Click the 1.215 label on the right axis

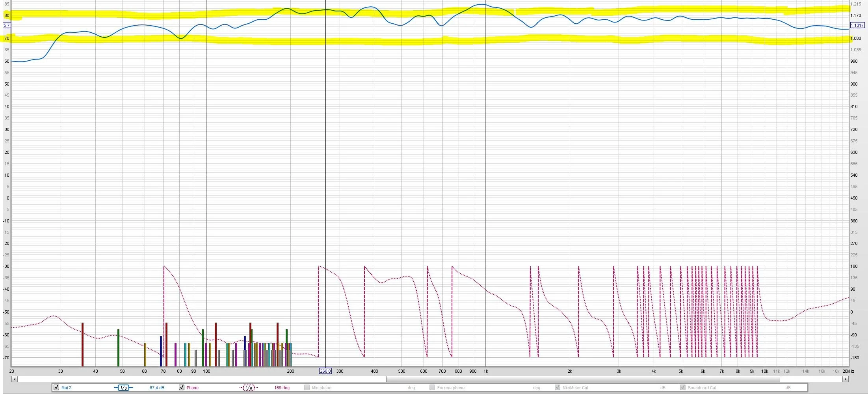856,4
